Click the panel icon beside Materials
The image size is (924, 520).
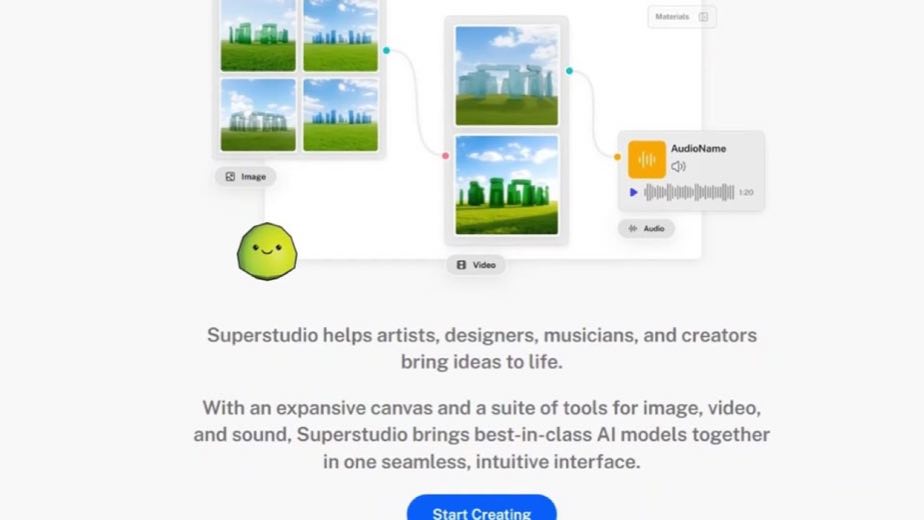tap(703, 17)
